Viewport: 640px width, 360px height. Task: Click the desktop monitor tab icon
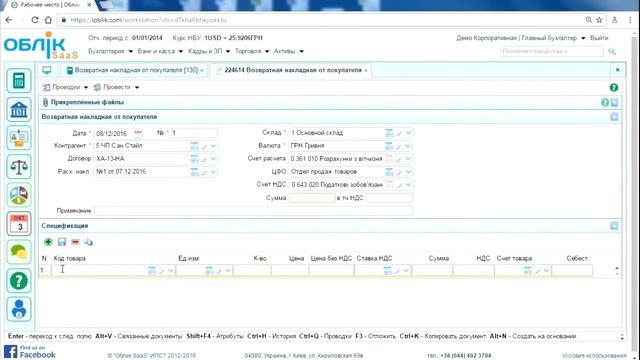[x=47, y=70]
